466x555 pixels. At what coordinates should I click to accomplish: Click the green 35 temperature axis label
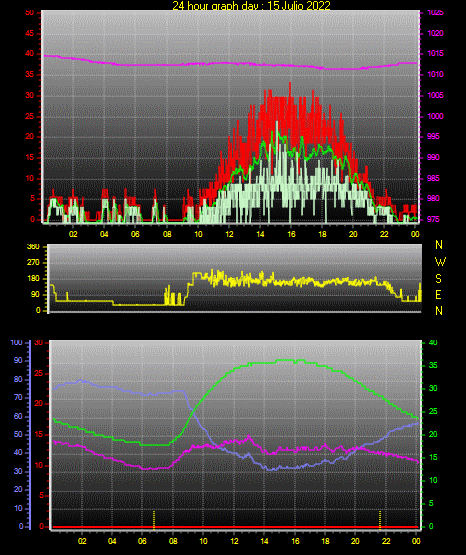[433, 365]
